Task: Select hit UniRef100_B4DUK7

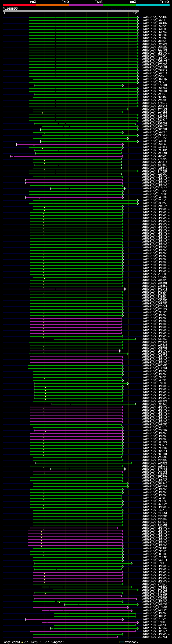Action: pos(154,292)
